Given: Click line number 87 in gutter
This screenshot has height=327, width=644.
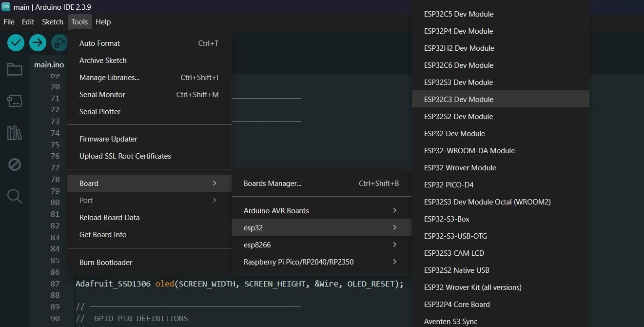Looking at the screenshot, I should (54, 284).
